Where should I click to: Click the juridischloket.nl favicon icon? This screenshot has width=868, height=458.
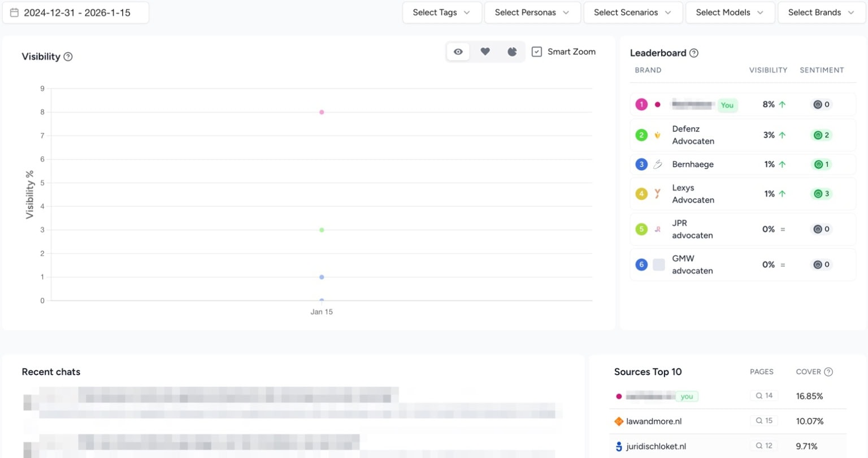[619, 447]
